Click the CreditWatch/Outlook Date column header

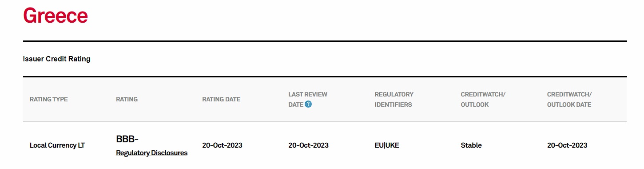570,99
